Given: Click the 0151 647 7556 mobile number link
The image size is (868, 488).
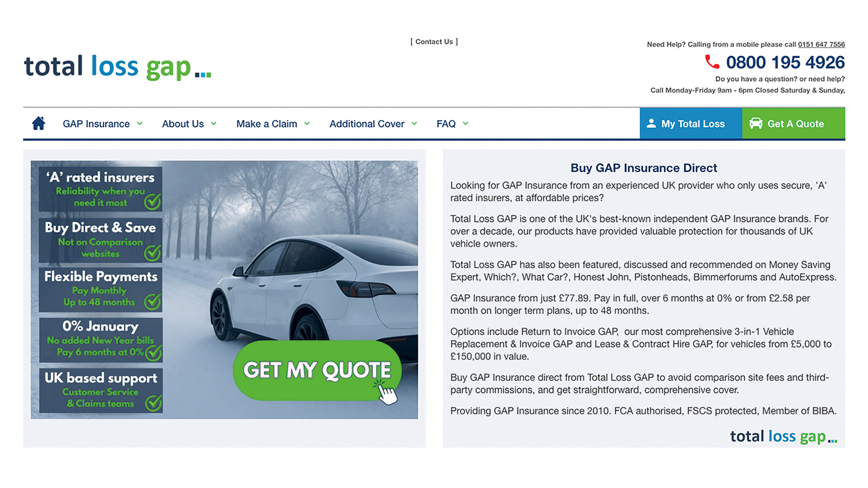Looking at the screenshot, I should pos(821,44).
